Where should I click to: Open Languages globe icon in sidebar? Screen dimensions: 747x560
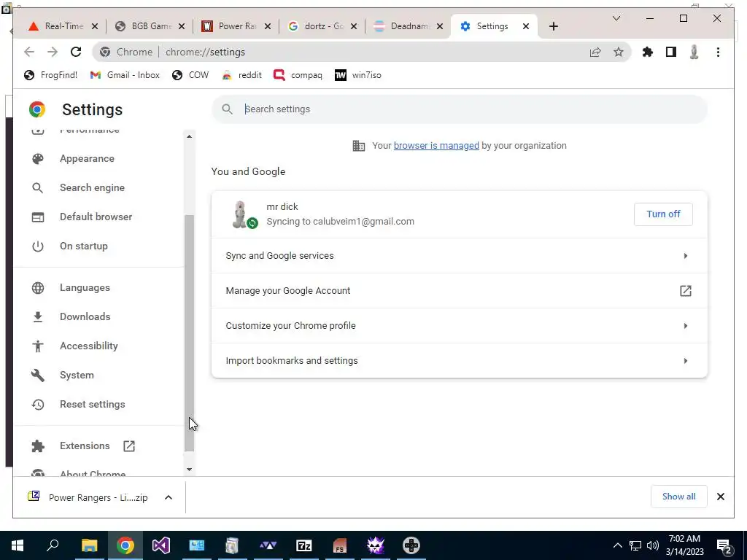pos(38,287)
